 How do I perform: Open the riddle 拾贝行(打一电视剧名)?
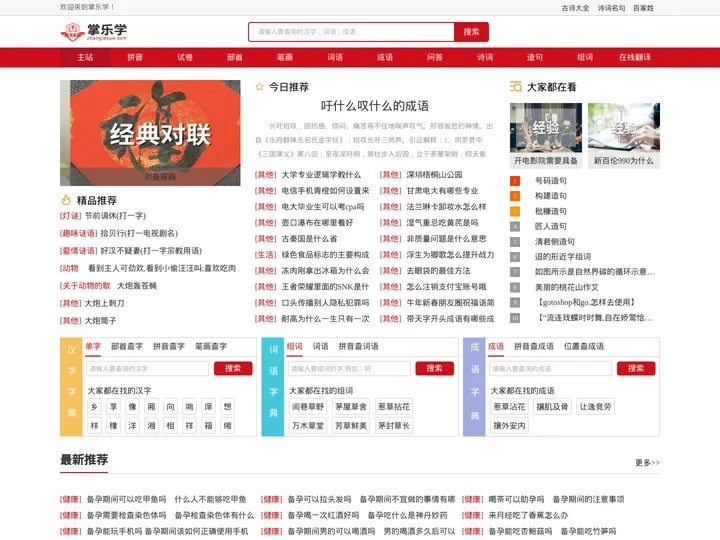click(139, 233)
